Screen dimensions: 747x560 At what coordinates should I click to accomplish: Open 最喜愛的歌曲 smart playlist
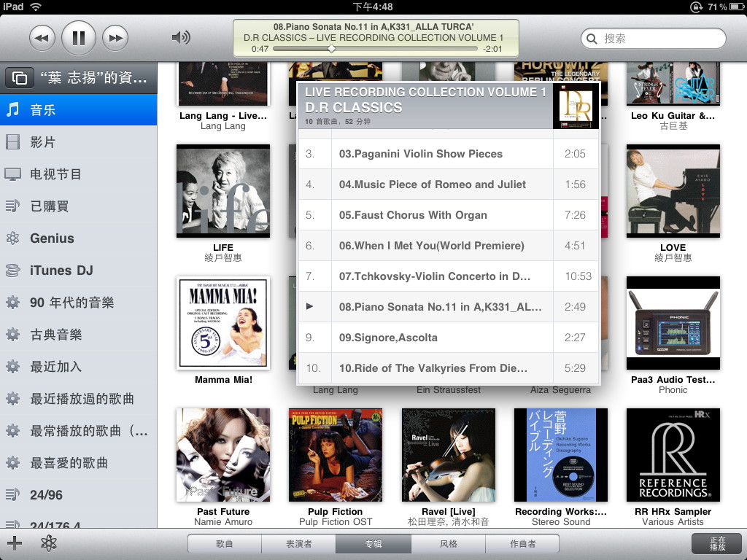79,463
